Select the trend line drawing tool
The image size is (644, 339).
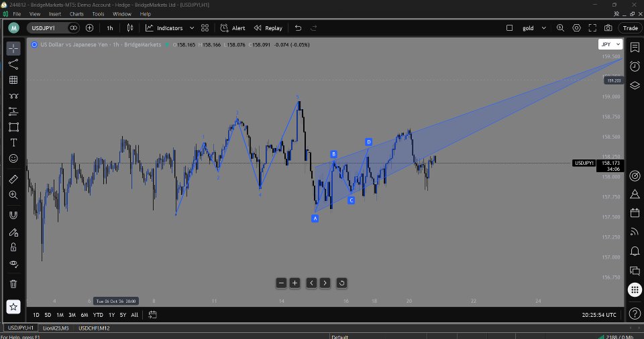click(x=13, y=64)
